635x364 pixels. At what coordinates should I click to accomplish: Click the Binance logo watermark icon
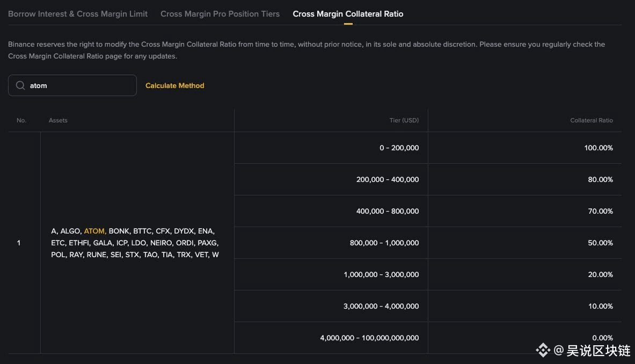click(x=543, y=351)
